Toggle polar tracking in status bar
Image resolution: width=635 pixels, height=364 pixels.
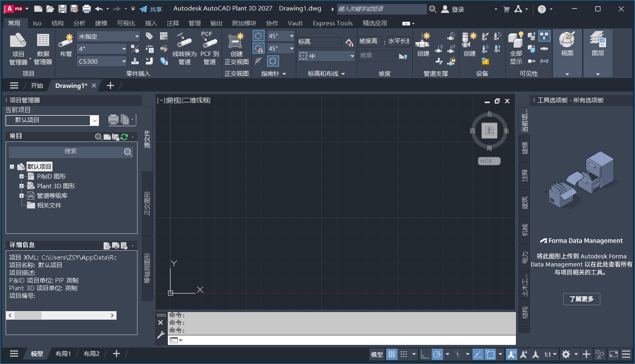pyautogui.click(x=437, y=354)
